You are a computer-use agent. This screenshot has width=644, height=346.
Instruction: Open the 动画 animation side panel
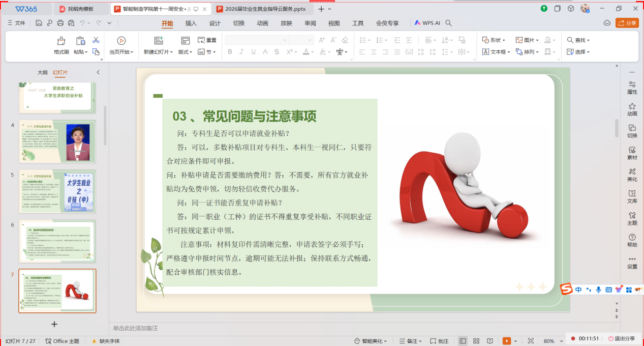coord(632,109)
